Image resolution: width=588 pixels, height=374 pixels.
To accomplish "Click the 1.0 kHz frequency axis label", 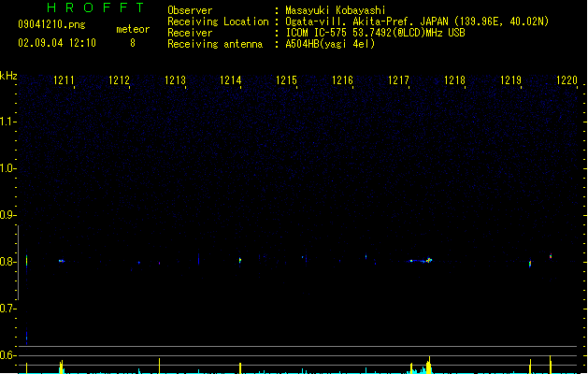I will [7, 168].
